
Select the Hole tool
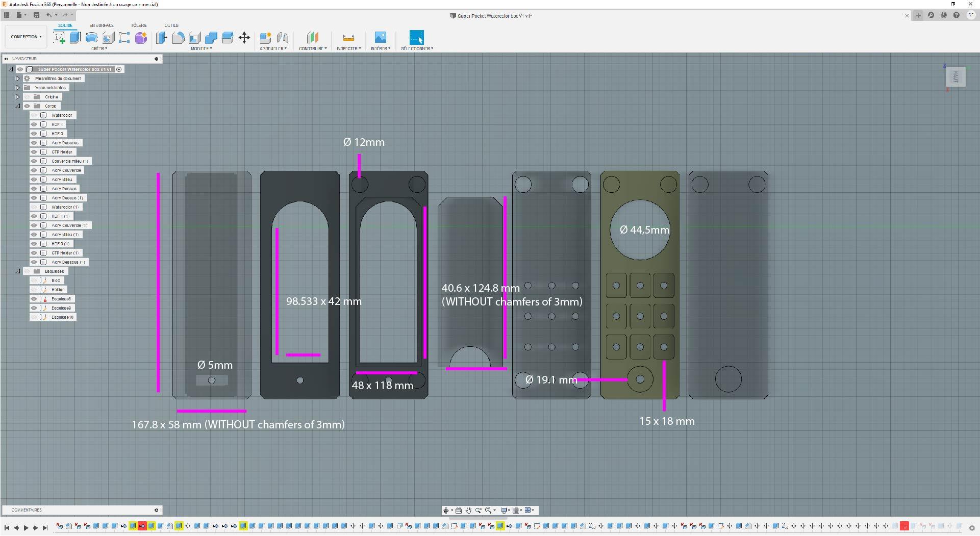(108, 37)
